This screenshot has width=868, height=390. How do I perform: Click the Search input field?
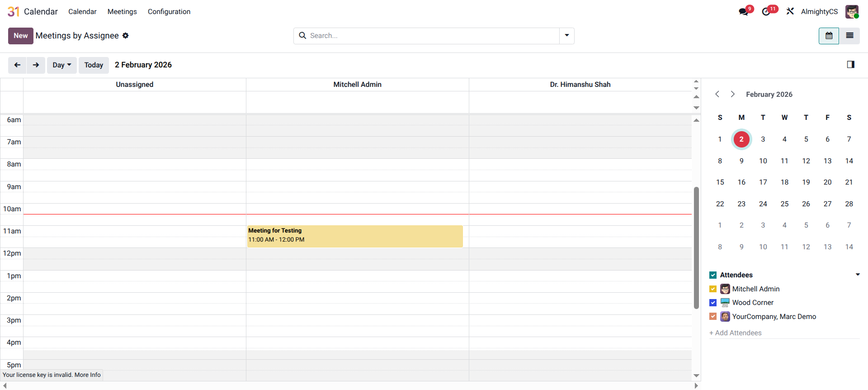click(429, 36)
